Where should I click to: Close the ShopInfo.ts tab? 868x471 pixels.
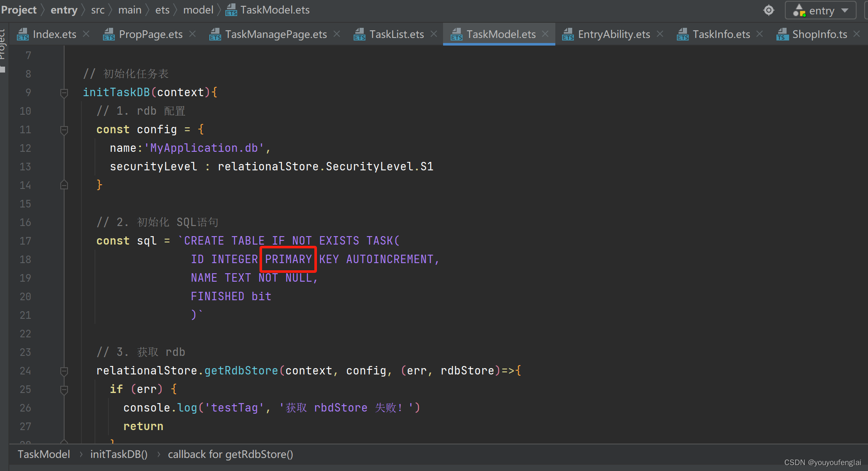pyautogui.click(x=857, y=34)
